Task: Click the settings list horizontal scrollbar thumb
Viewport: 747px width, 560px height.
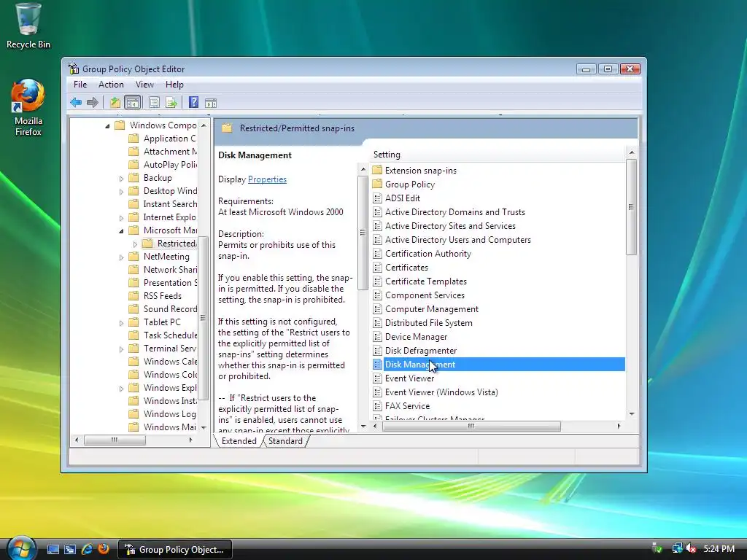Action: [471, 426]
